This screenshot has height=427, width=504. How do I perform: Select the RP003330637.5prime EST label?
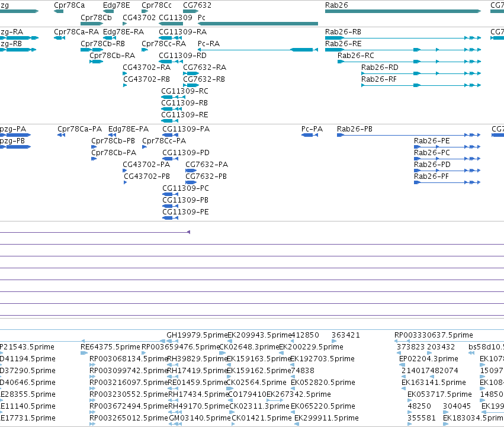(434, 335)
